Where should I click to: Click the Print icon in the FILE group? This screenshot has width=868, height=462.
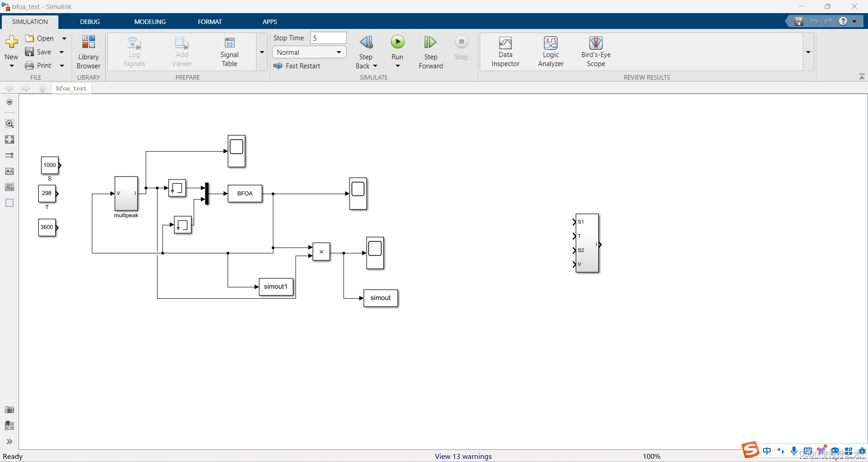[29, 66]
